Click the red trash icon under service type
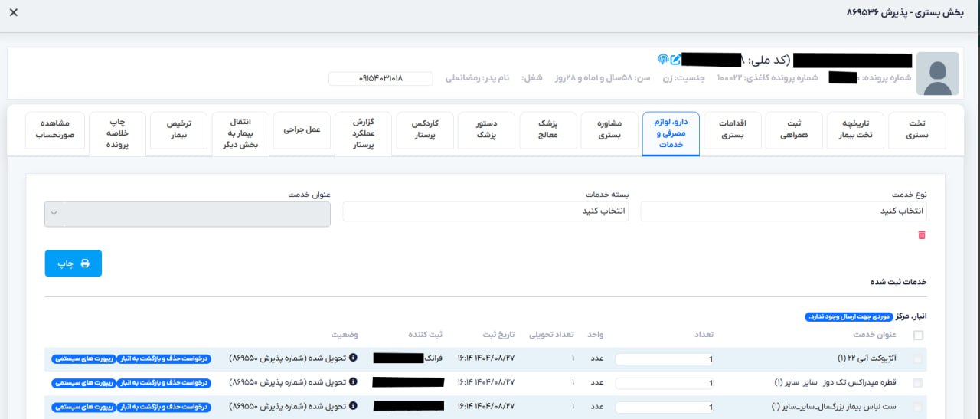980x419 pixels. (922, 235)
